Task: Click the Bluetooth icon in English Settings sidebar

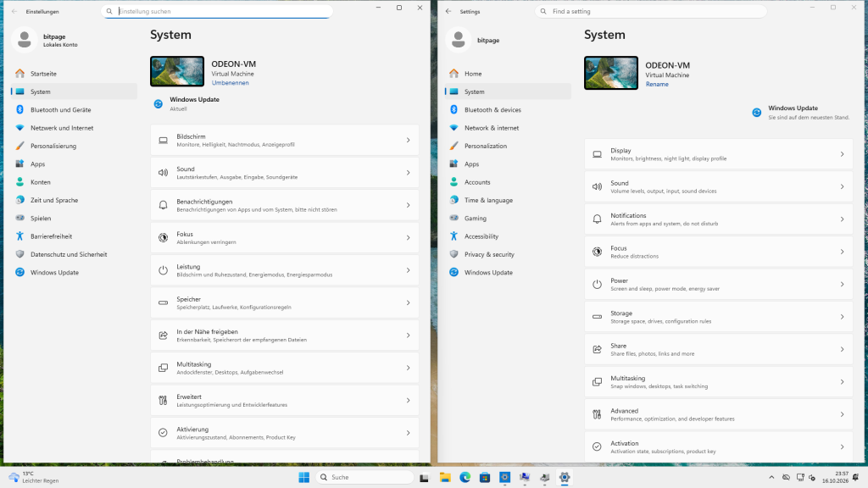Action: (454, 109)
